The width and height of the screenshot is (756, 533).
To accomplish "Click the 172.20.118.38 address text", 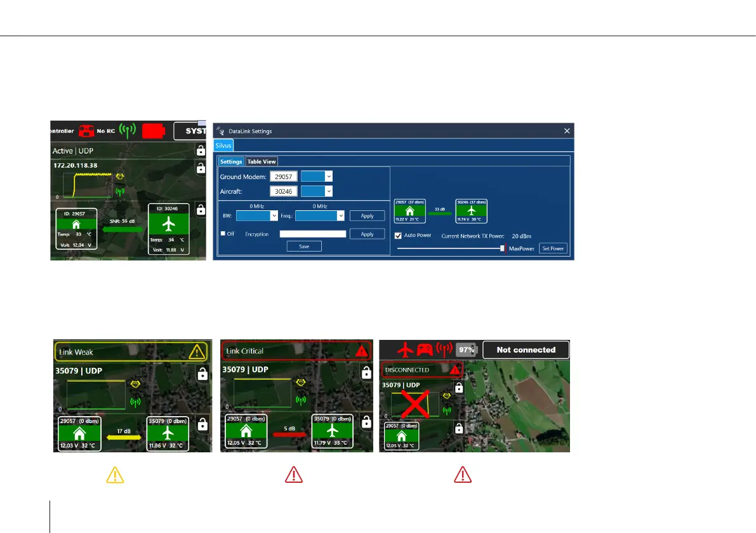I will pos(75,165).
